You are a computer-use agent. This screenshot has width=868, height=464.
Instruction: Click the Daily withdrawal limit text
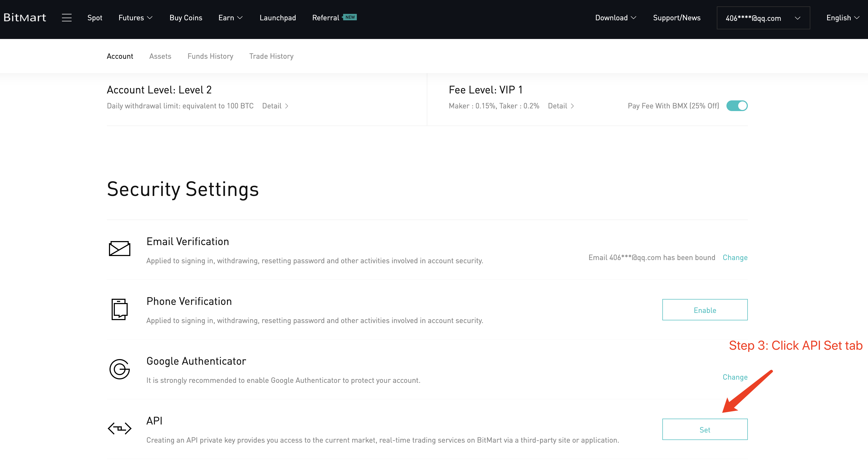click(x=180, y=106)
